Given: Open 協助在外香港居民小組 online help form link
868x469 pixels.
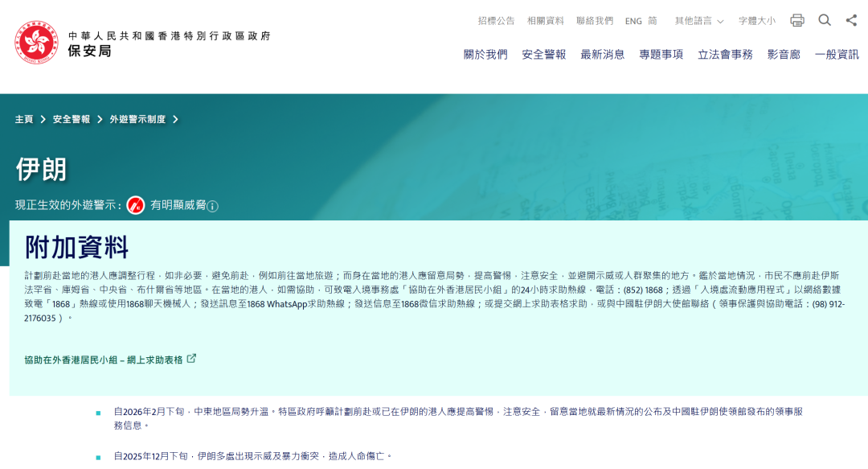Looking at the screenshot, I should (x=104, y=360).
